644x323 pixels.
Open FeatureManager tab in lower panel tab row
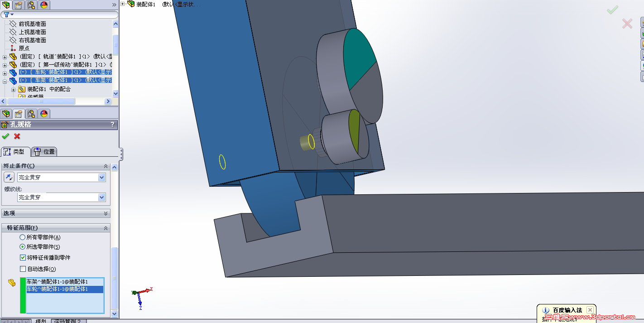[x=6, y=114]
